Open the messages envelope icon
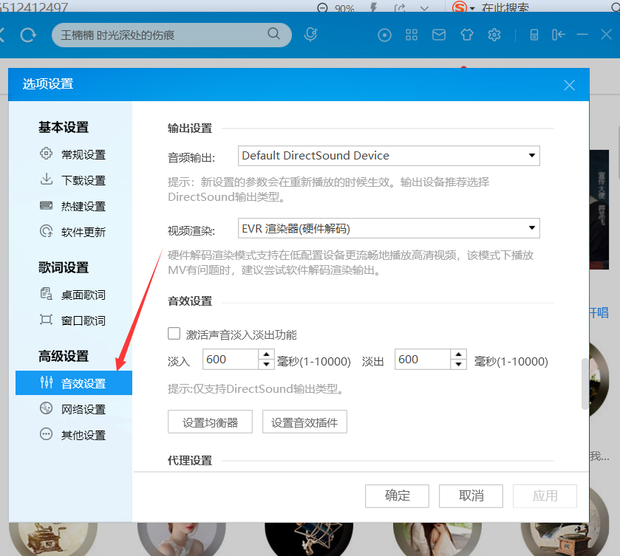 pos(439,35)
